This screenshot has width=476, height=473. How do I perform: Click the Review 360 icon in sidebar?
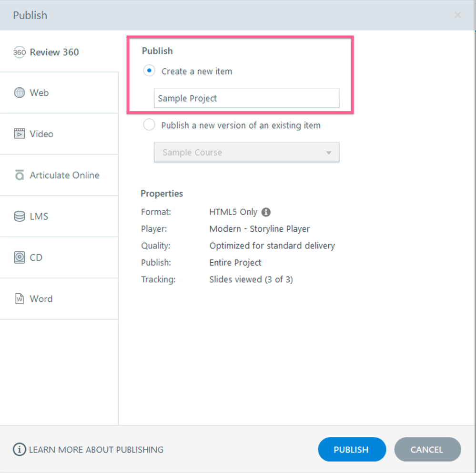tap(19, 52)
